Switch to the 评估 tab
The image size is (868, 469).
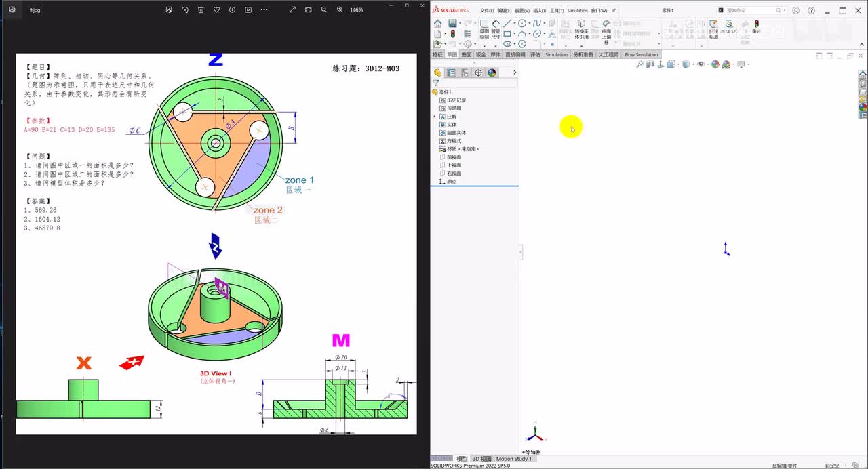pos(535,54)
